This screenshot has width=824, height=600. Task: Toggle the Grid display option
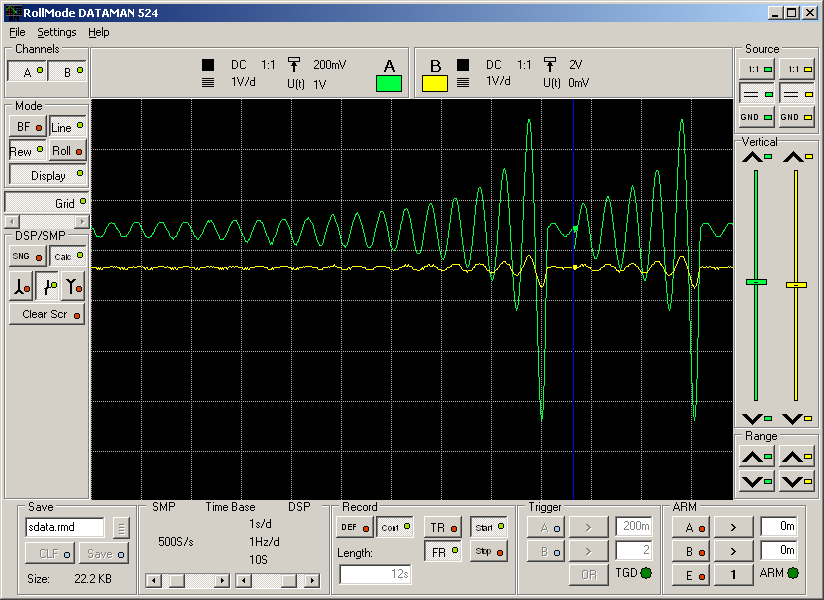tap(47, 203)
